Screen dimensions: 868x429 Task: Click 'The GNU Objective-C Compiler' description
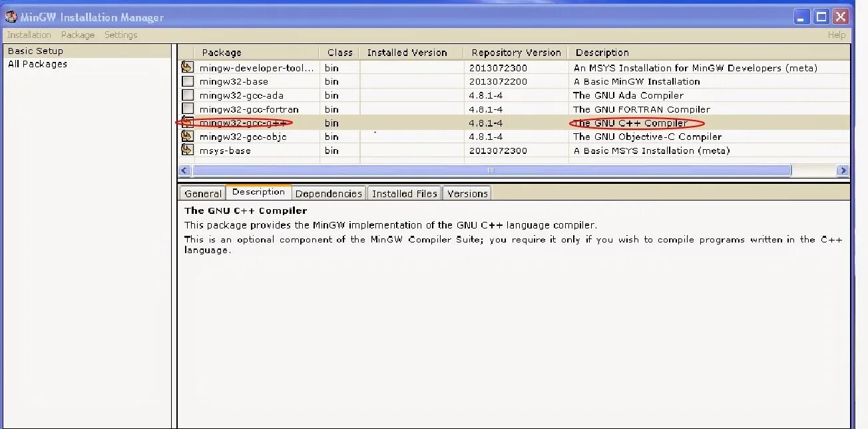[x=647, y=137]
